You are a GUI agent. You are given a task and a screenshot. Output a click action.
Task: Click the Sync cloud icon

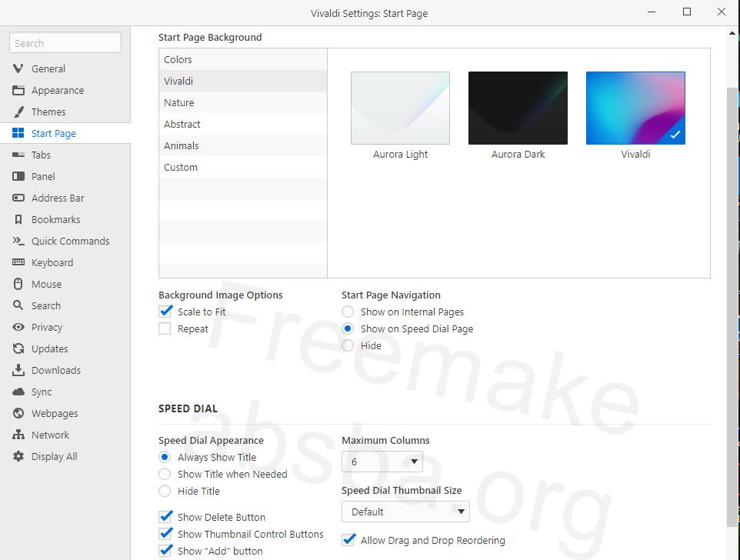[x=18, y=392]
